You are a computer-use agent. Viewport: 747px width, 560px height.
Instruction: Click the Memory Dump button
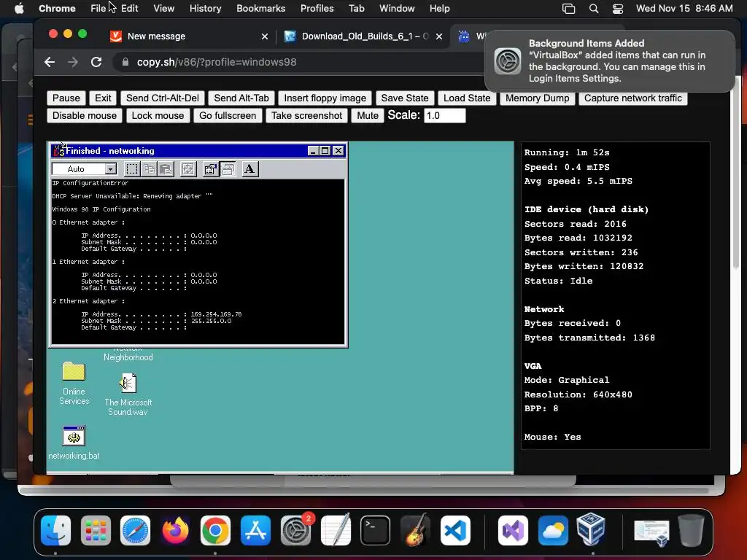(x=538, y=98)
